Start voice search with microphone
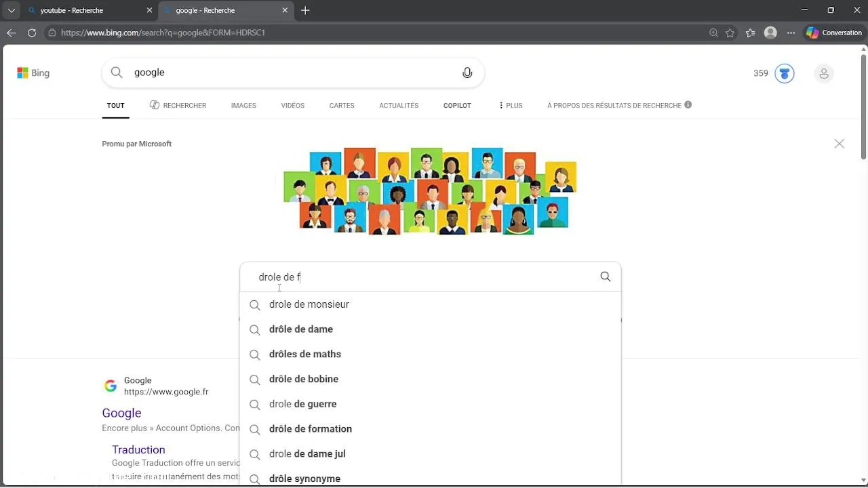The height and width of the screenshot is (488, 868). point(467,73)
